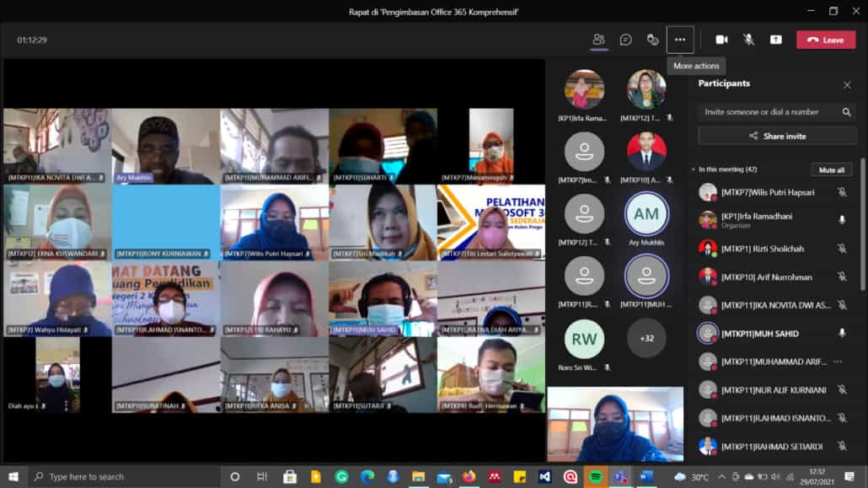
Task: Open Sticky Notes from taskbar
Action: (520, 476)
